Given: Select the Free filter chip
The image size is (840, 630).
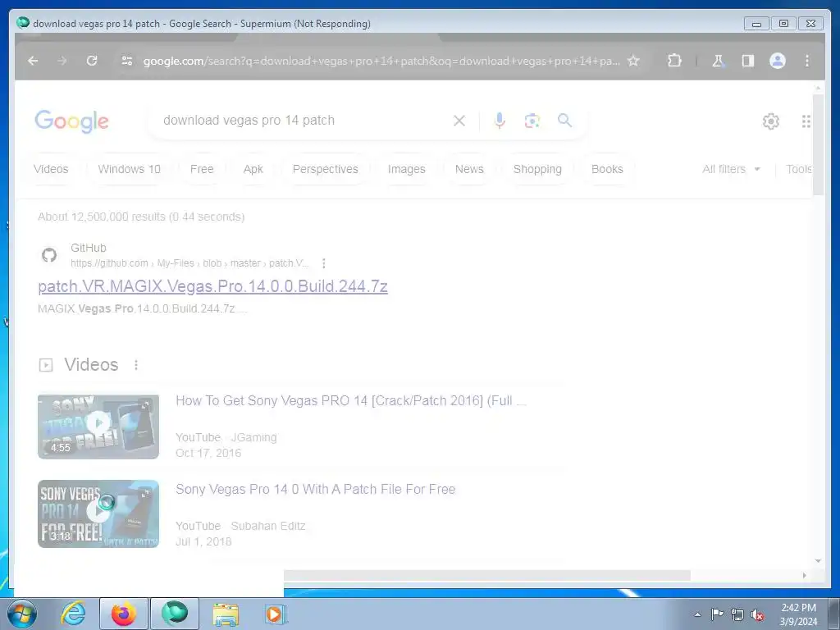Looking at the screenshot, I should pyautogui.click(x=202, y=169).
